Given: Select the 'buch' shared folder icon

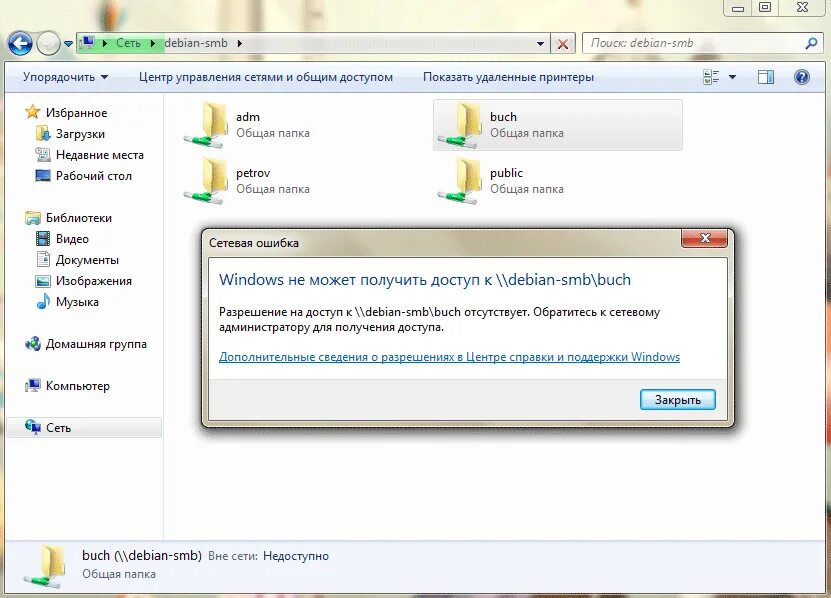Looking at the screenshot, I should click(x=460, y=126).
